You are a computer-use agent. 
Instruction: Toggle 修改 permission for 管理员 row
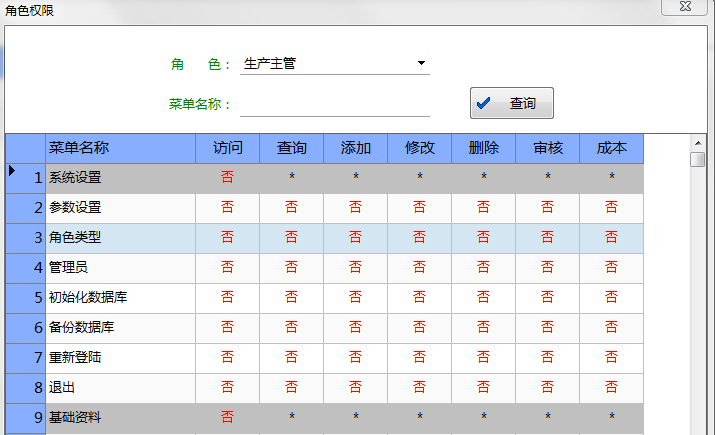420,268
